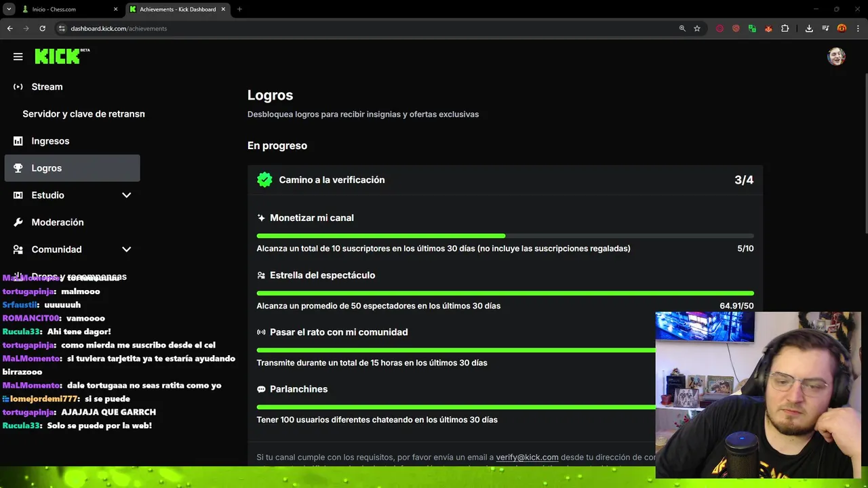
Task: Click the 3/4 progress count
Action: click(x=744, y=180)
